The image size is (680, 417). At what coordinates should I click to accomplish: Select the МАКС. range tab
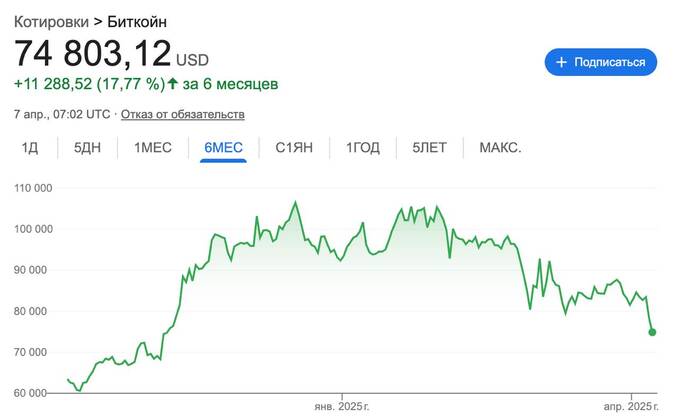[x=500, y=148]
